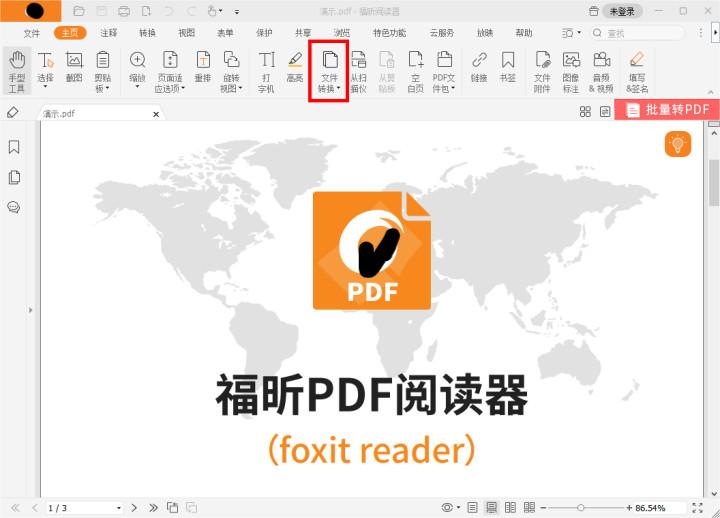Click the vertical scrollbar thumb on the right
Viewport: 720px width, 518px height.
point(714,183)
